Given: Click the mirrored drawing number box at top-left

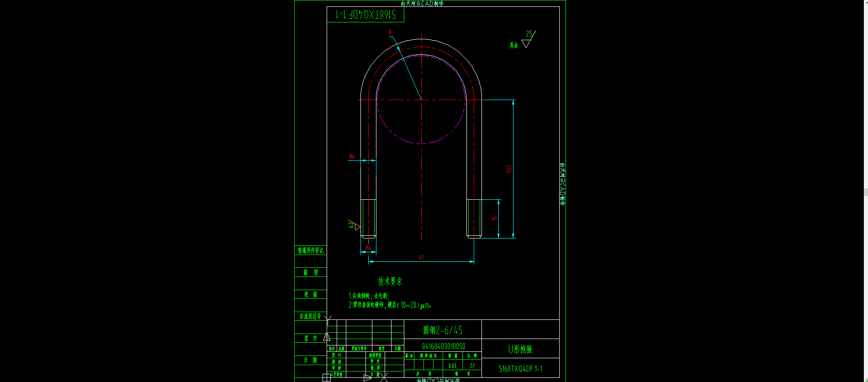Looking at the screenshot, I should 365,15.
